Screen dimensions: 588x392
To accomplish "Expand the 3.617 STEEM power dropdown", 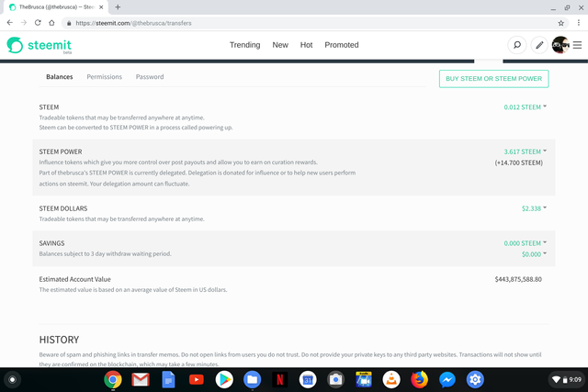I will (525, 151).
